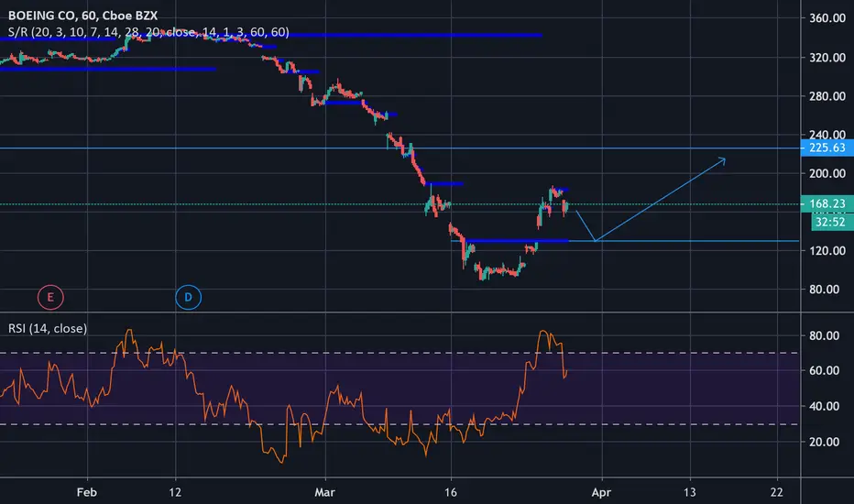
Task: Click the 120.00 price axis label
Action: point(827,251)
